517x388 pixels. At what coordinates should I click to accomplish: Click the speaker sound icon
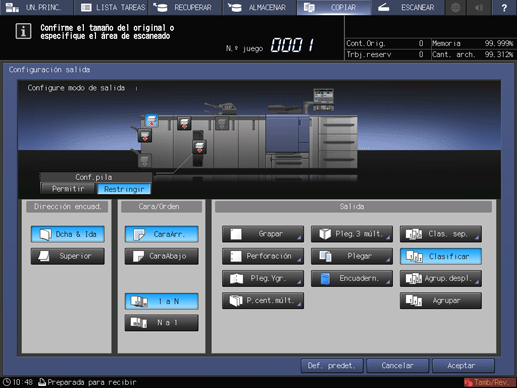click(x=479, y=7)
